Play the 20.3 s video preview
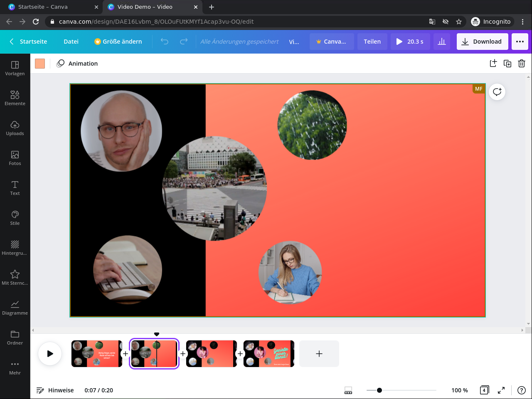The width and height of the screenshot is (532, 399). pos(410,42)
